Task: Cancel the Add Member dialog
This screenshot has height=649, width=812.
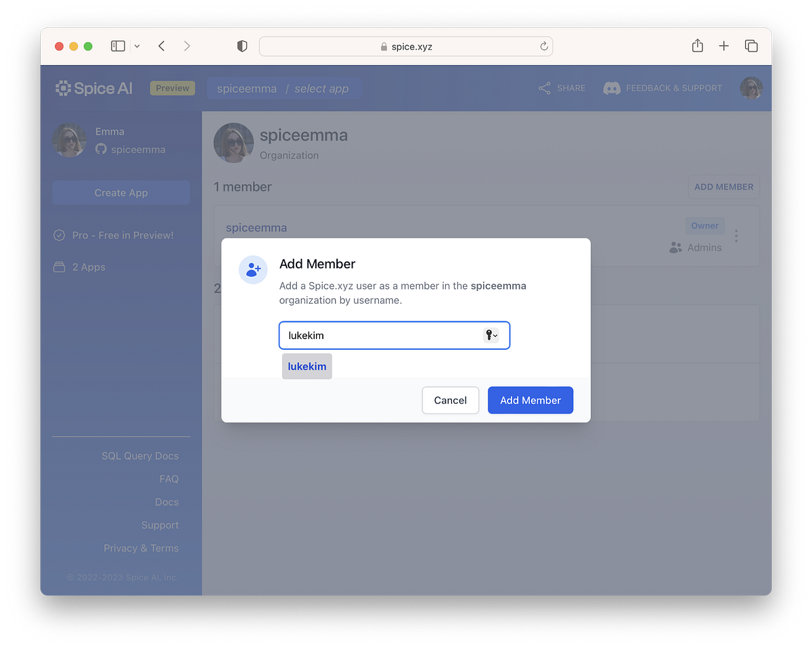Action: [450, 400]
